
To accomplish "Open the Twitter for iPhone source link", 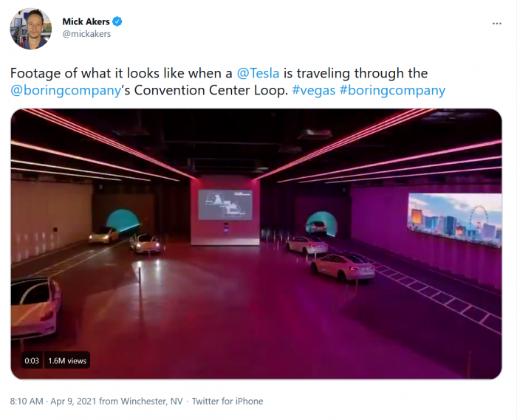I will (x=227, y=402).
